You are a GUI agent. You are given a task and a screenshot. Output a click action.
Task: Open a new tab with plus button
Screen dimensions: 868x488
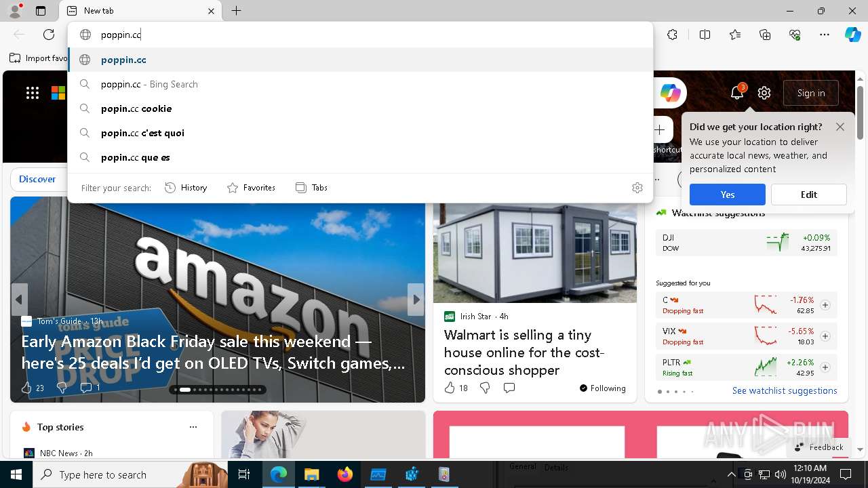[x=236, y=11]
